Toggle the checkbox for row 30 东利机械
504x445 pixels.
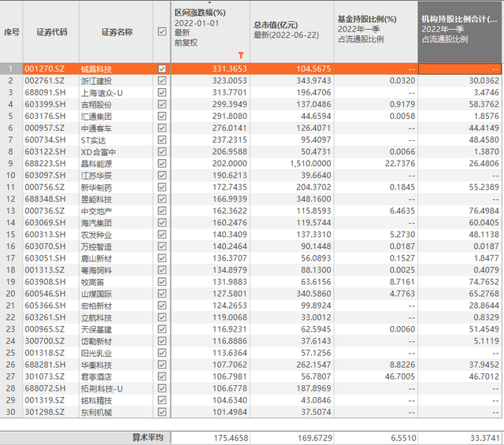[x=162, y=412]
